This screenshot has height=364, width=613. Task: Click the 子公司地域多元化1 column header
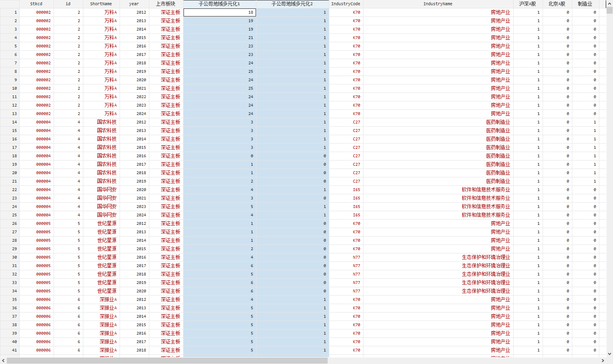click(x=219, y=4)
